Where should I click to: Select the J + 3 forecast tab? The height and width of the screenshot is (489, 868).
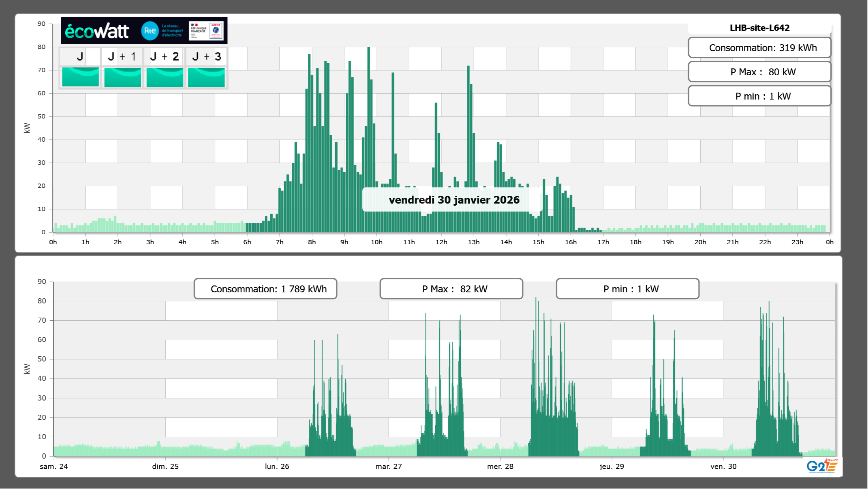pyautogui.click(x=206, y=56)
